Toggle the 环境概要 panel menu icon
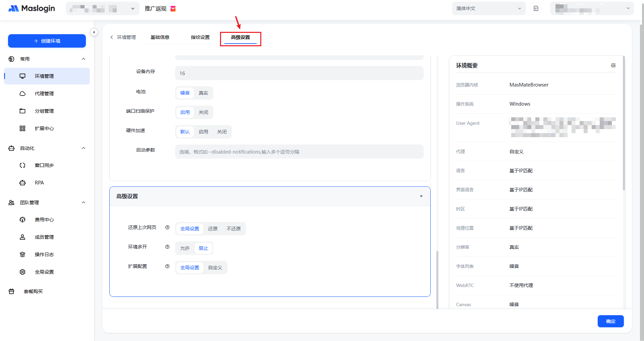The height and width of the screenshot is (341, 644). tap(613, 65)
